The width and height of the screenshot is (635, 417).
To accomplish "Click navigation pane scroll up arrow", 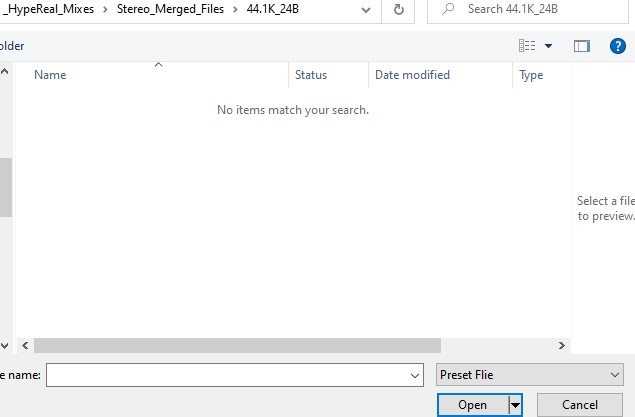I will coord(5,72).
